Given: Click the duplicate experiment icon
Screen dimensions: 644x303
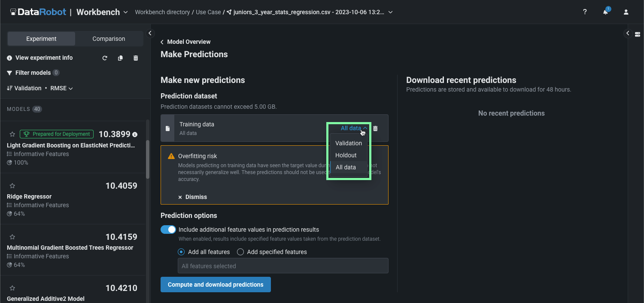Looking at the screenshot, I should pos(120,58).
